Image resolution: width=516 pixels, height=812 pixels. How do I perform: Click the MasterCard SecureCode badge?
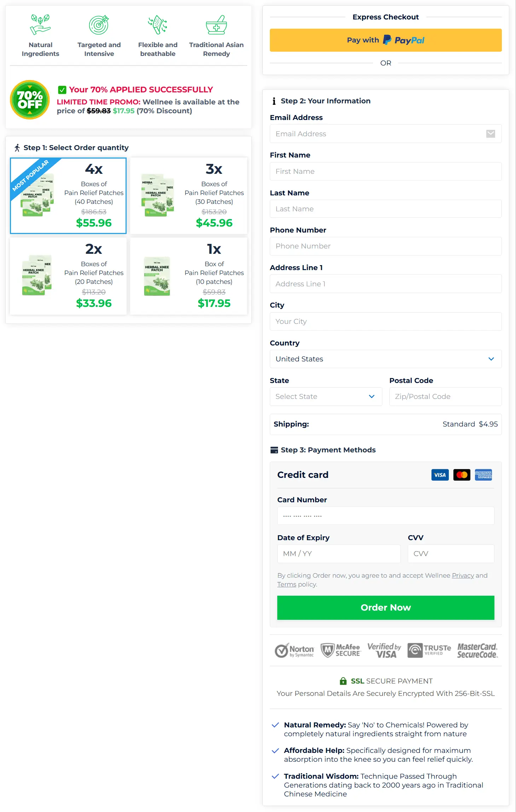(x=477, y=651)
